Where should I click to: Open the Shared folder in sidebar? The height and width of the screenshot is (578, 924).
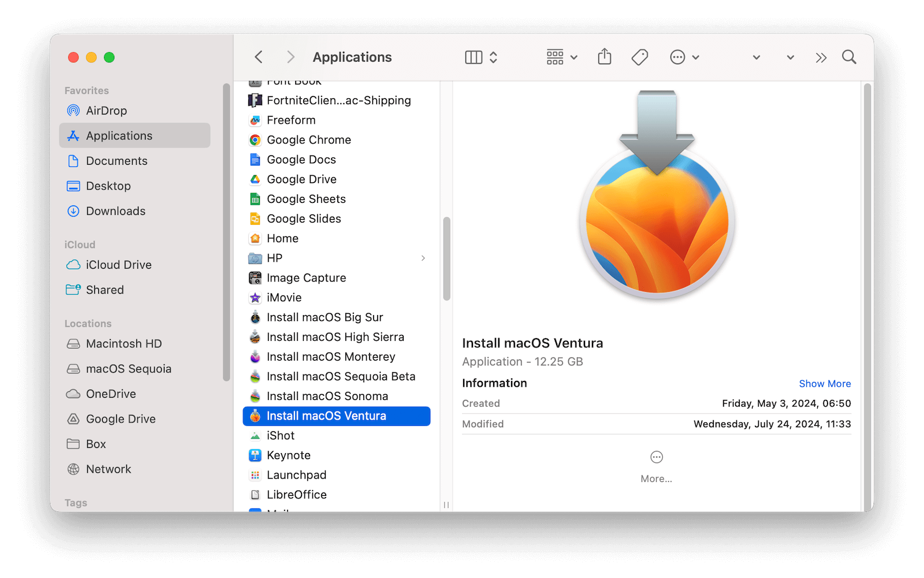[135, 290]
